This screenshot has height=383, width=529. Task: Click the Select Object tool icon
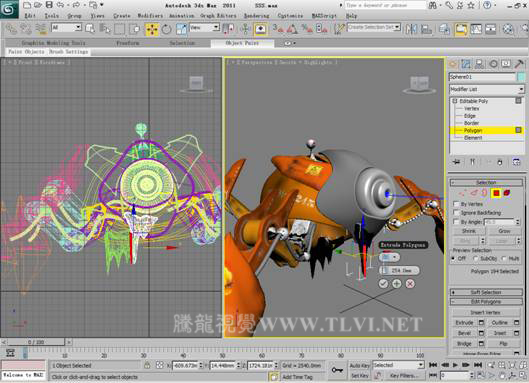point(90,29)
